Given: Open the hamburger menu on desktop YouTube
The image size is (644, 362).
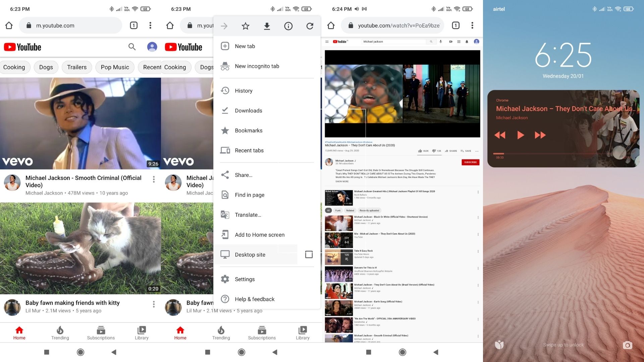Looking at the screenshot, I should (327, 42).
